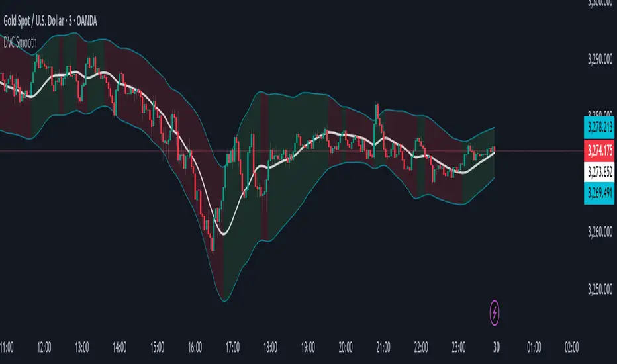Click the 30 date marker on time axis
Viewport: 617px width, 364px height.
pos(497,347)
